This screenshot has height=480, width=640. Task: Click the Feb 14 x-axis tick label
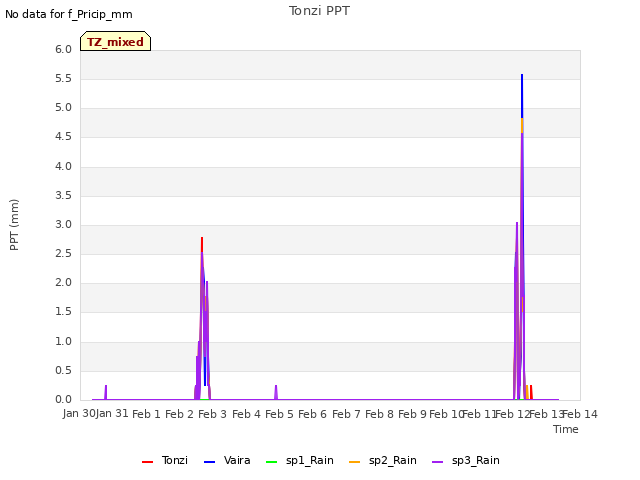coord(580,414)
